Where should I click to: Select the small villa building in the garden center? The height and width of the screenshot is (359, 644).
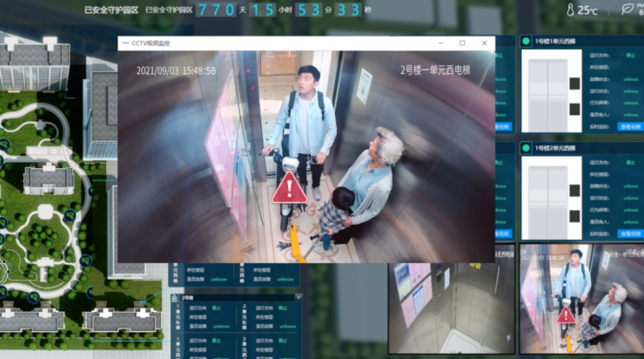tap(49, 179)
